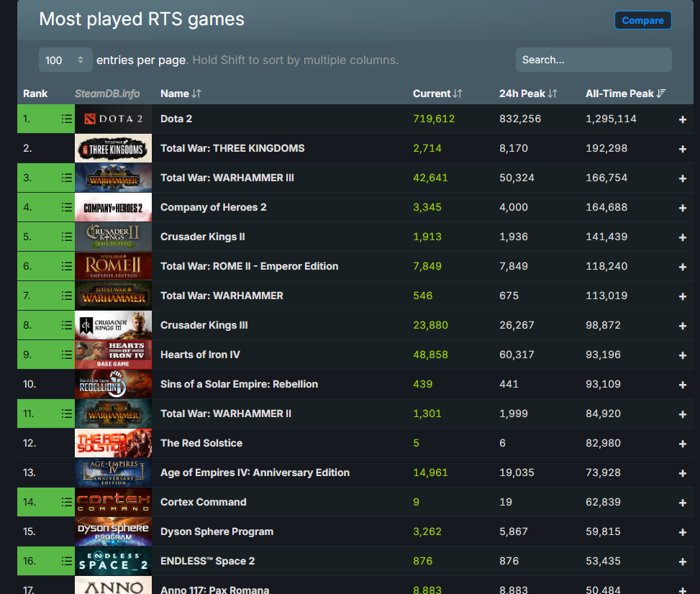
Task: Open Hearts of Iron IV link
Action: click(200, 355)
